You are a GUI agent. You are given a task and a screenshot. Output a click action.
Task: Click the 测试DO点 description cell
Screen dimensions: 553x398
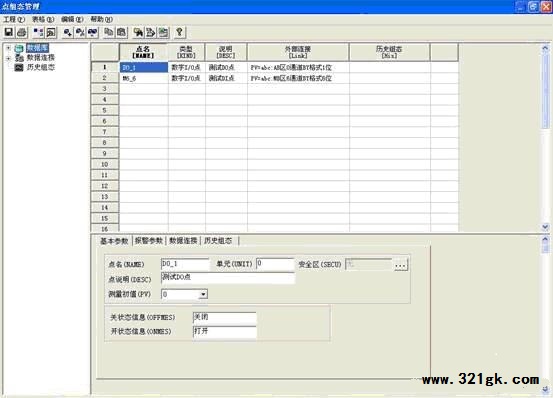click(x=226, y=67)
